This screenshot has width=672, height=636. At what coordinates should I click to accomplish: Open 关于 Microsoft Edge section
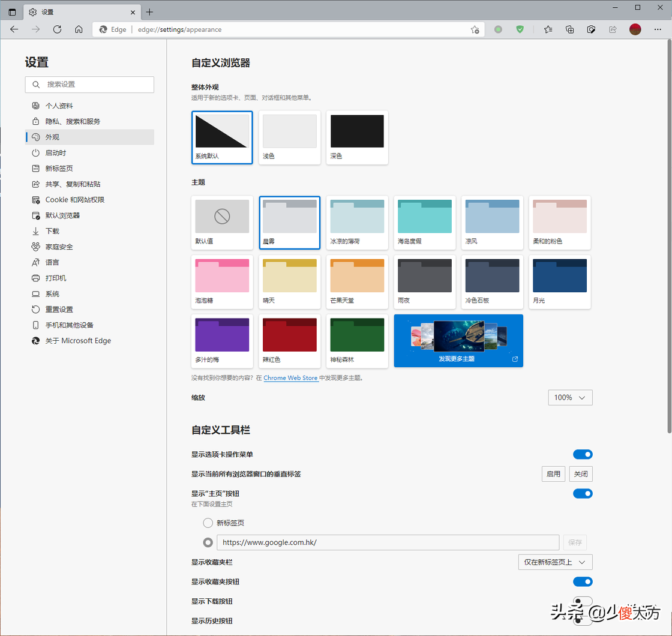89,341
